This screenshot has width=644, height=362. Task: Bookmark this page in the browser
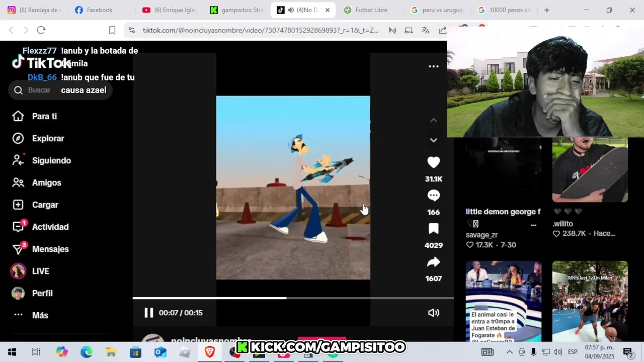coord(112,30)
